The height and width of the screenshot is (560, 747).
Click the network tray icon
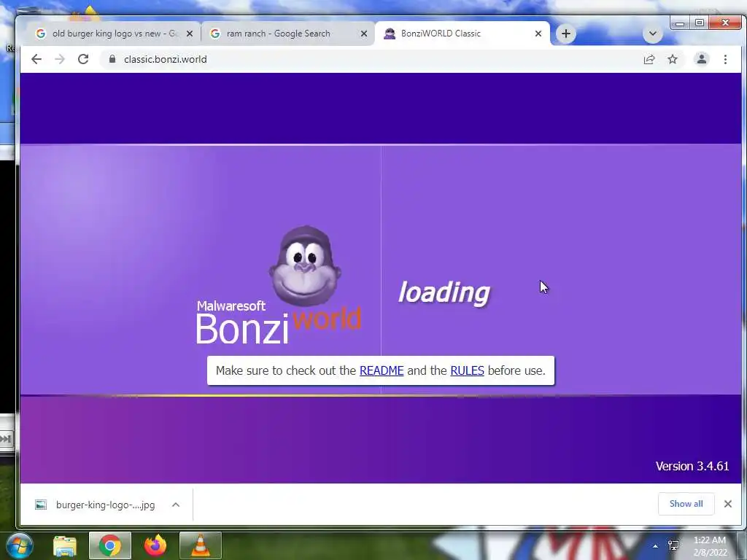673,545
